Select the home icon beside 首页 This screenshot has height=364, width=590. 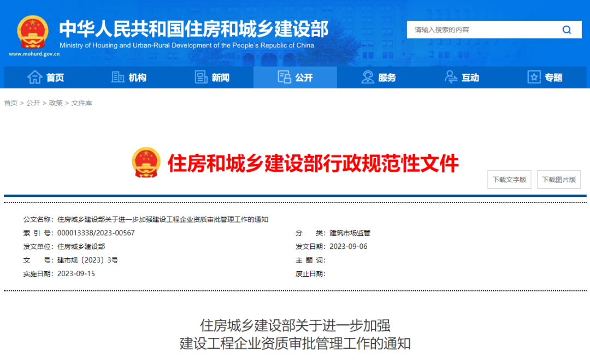(34, 77)
